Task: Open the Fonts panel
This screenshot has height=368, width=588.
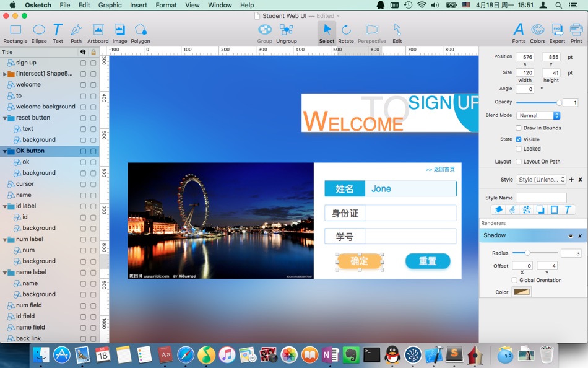Action: coord(519,33)
